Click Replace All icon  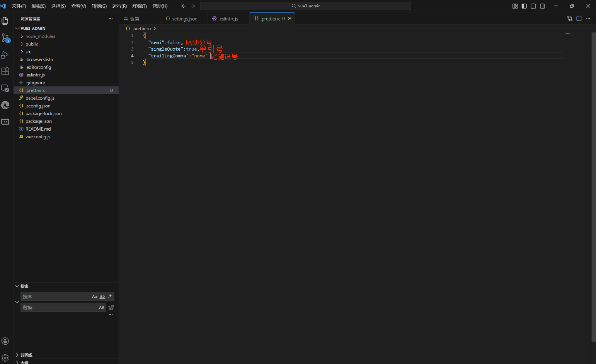tap(111, 307)
